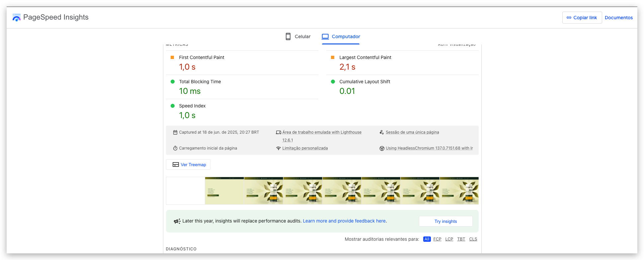This screenshot has height=260, width=644.
Task: Open the last filmstrip screenshot thumbnail
Action: coord(459,191)
